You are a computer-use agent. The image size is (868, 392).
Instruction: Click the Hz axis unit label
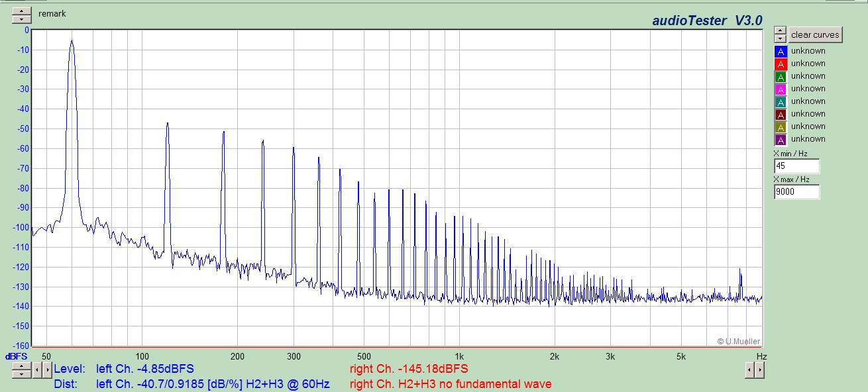(x=761, y=356)
